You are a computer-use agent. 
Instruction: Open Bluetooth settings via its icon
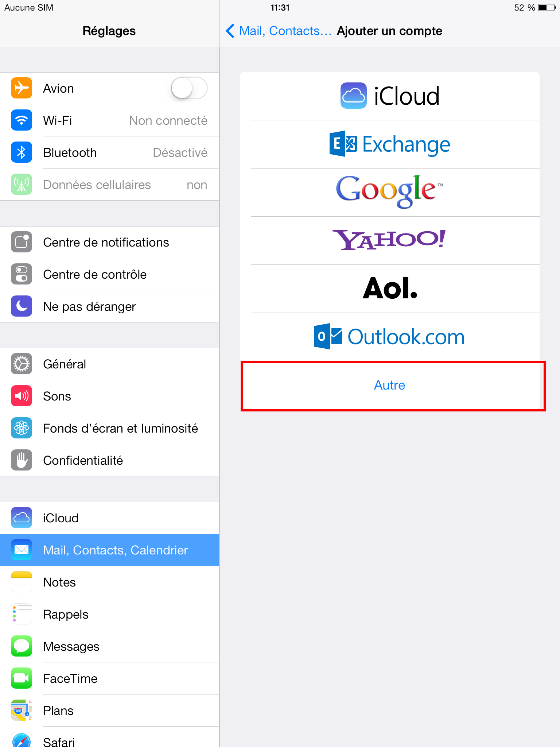click(22, 152)
